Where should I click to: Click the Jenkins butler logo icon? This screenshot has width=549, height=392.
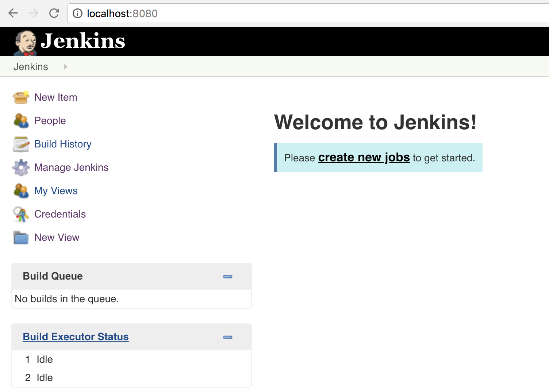(25, 43)
